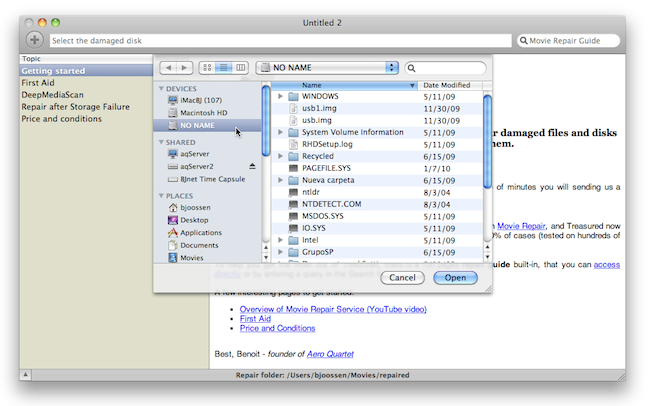Image resolution: width=650 pixels, height=406 pixels.
Task: Click the file list scroll down arrow
Action: tap(488, 257)
